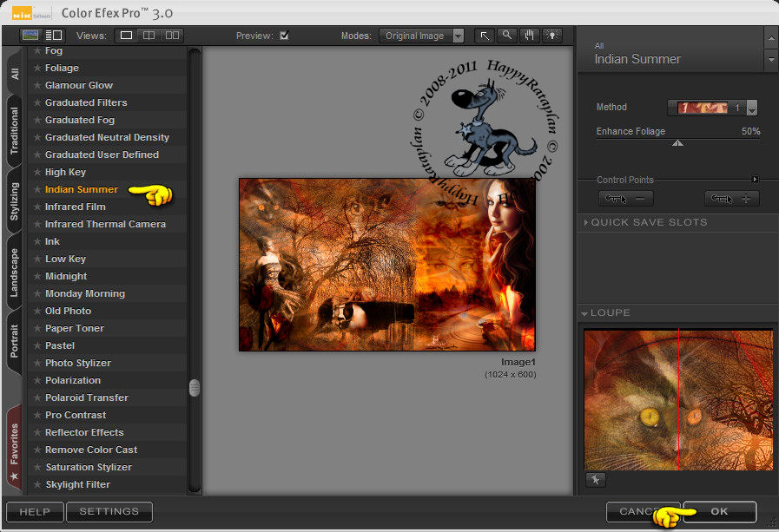This screenshot has width=779, height=532.
Task: Toggle favorite star for Pro Contrast
Action: pos(37,415)
